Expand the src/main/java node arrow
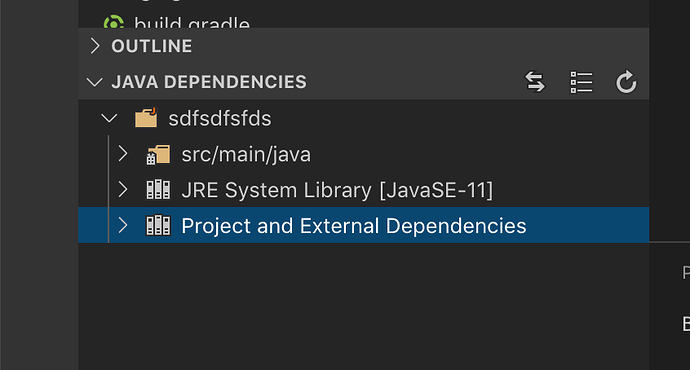 123,154
